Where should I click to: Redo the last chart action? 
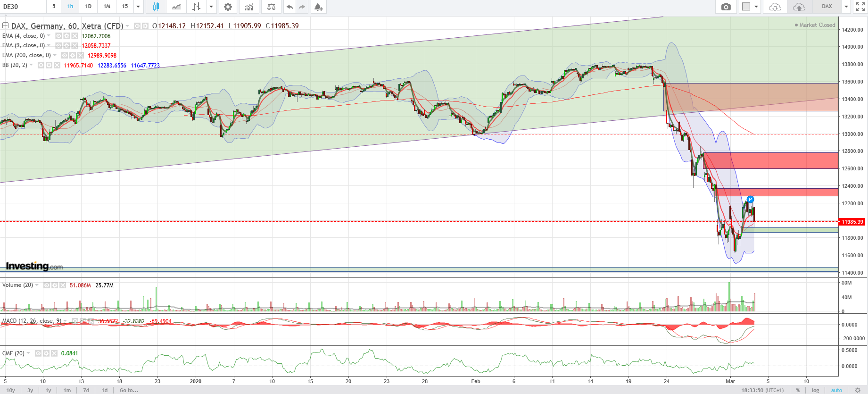pyautogui.click(x=302, y=7)
